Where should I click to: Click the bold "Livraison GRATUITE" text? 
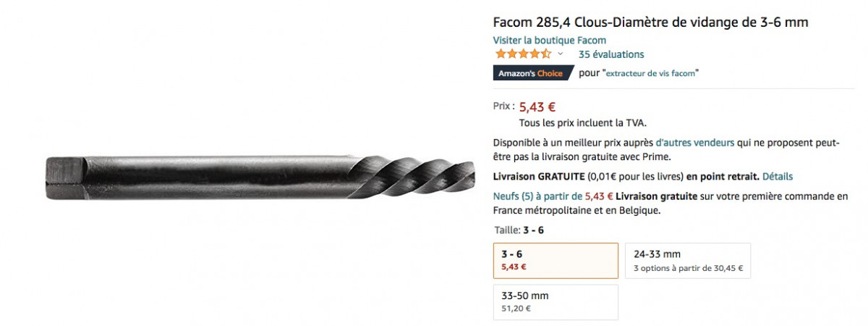[x=538, y=176]
